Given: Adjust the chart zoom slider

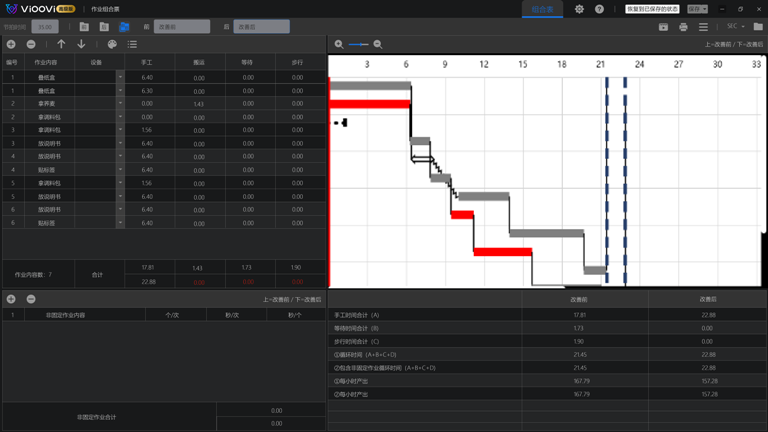Looking at the screenshot, I should tap(359, 45).
